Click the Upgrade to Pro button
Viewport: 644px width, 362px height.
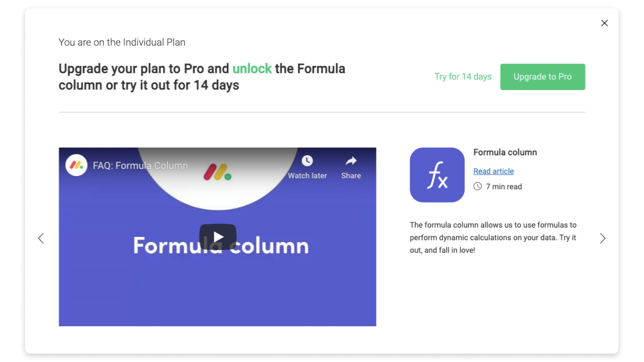542,77
